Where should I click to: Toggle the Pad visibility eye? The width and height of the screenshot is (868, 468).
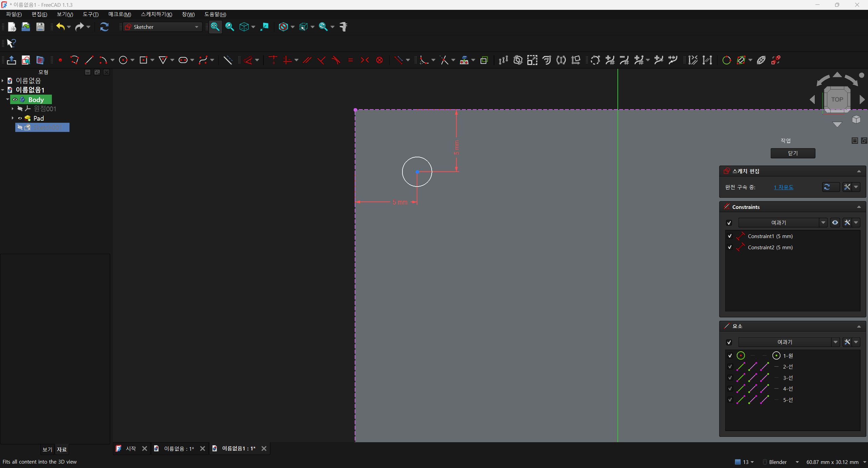20,118
